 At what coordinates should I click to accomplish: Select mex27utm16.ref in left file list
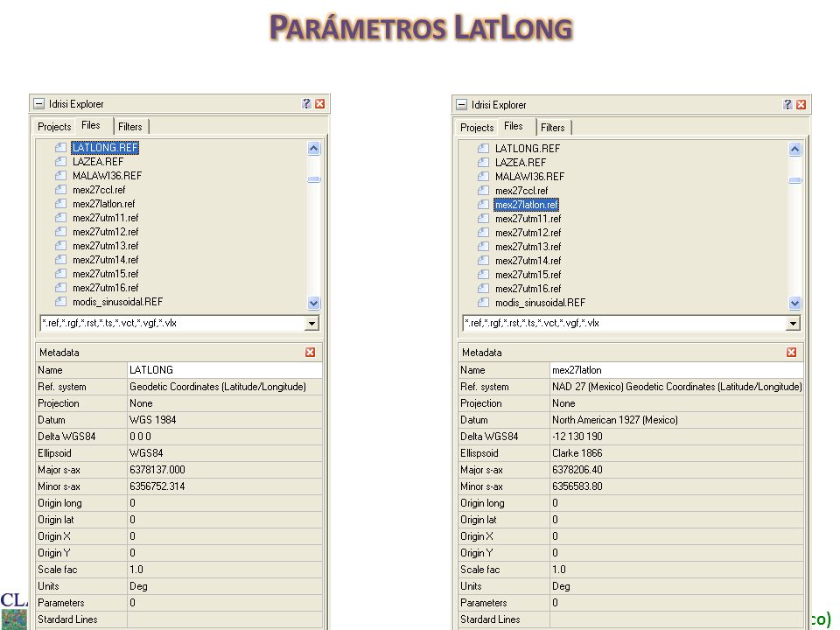(x=106, y=288)
